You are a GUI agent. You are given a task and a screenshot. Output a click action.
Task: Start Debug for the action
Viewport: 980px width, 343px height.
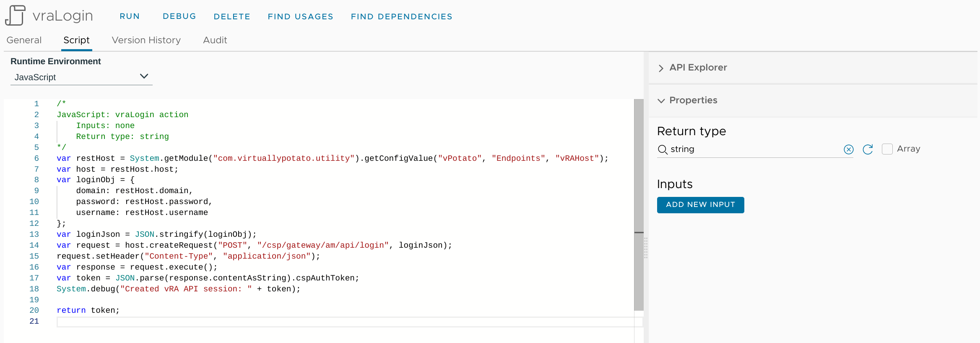(x=179, y=16)
